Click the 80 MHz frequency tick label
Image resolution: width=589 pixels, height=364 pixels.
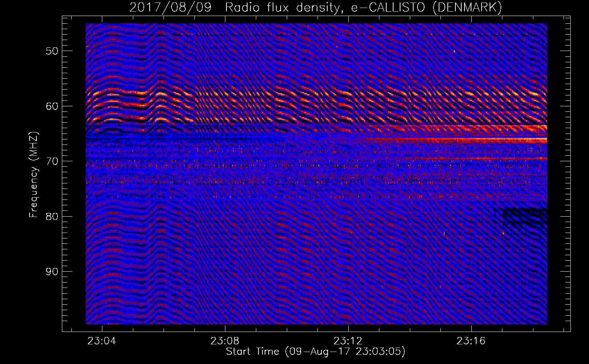[x=52, y=216]
